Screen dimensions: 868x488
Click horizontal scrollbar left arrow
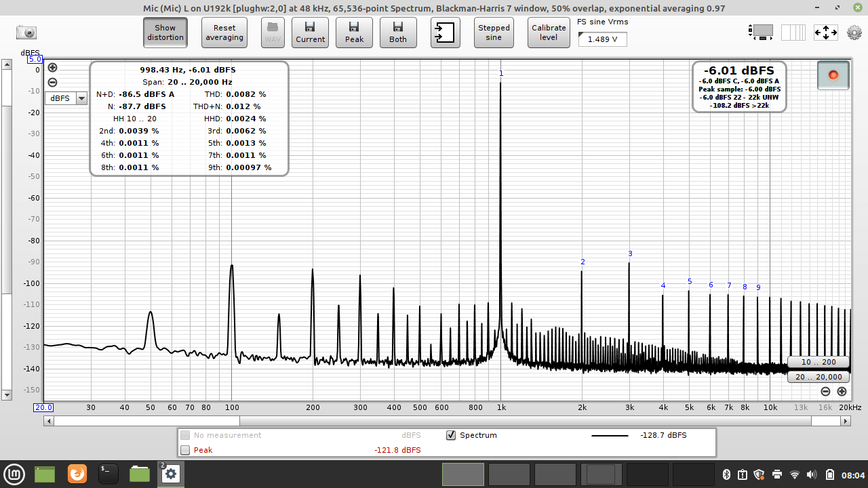[48, 421]
